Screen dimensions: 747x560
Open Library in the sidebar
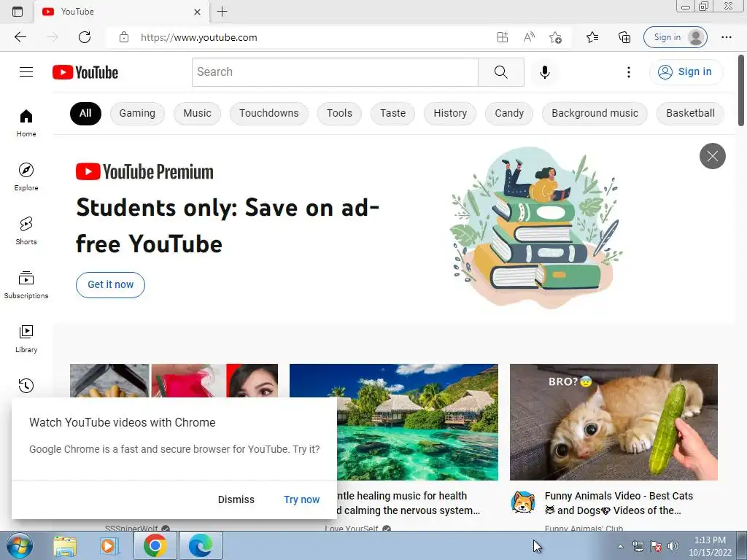26,338
